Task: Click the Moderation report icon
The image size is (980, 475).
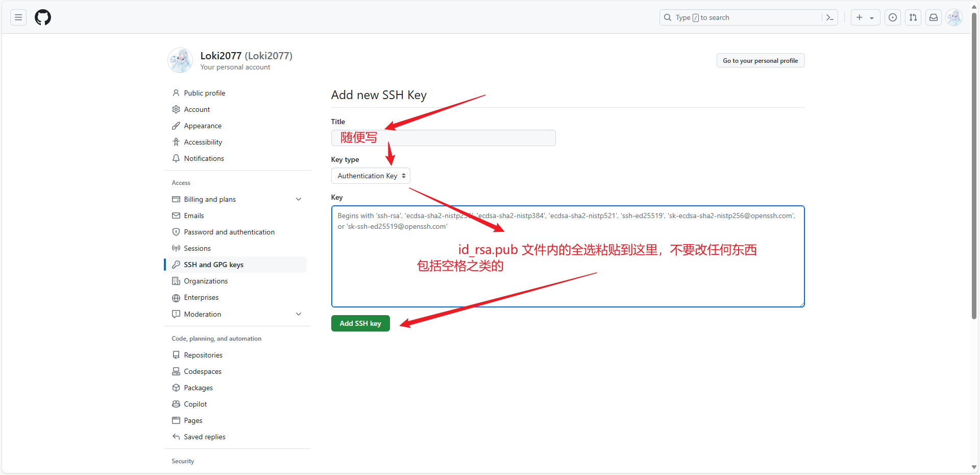Action: coord(176,314)
